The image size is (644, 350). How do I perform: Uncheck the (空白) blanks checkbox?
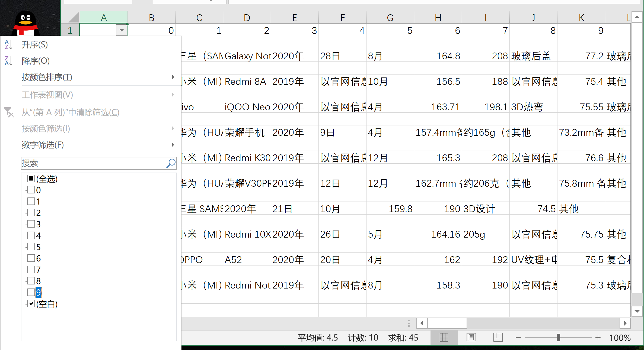(31, 304)
